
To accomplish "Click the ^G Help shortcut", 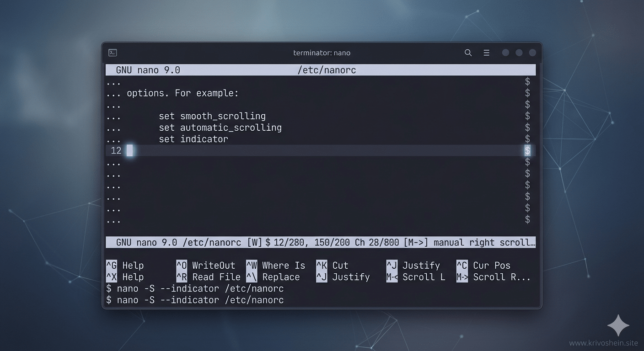I will click(x=125, y=266).
